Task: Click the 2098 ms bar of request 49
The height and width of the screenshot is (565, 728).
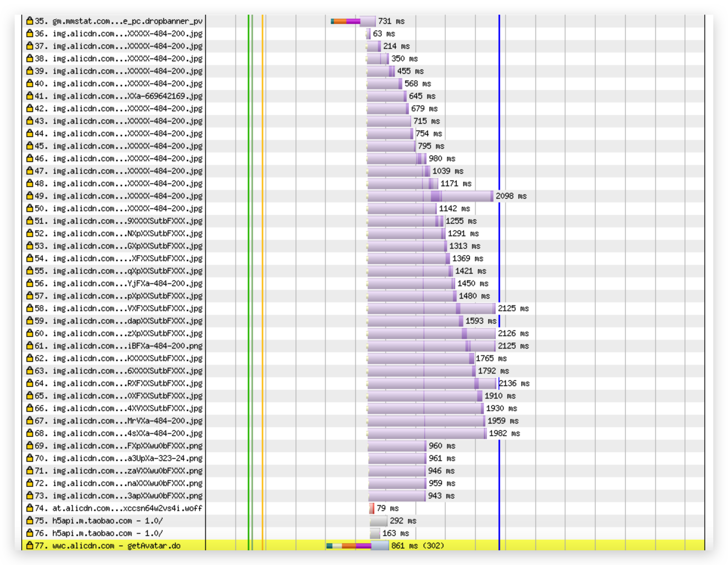Action: click(x=429, y=196)
